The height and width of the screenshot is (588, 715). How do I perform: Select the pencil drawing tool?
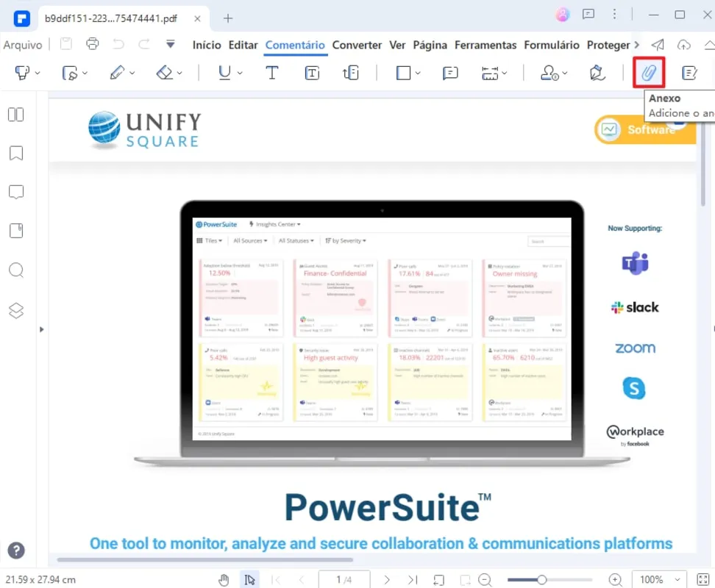pyautogui.click(x=117, y=73)
